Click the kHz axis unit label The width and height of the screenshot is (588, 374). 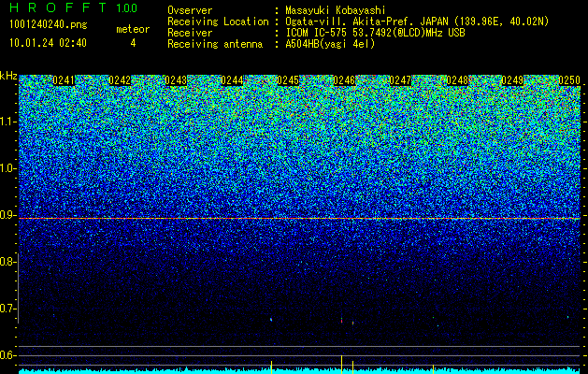pyautogui.click(x=8, y=76)
